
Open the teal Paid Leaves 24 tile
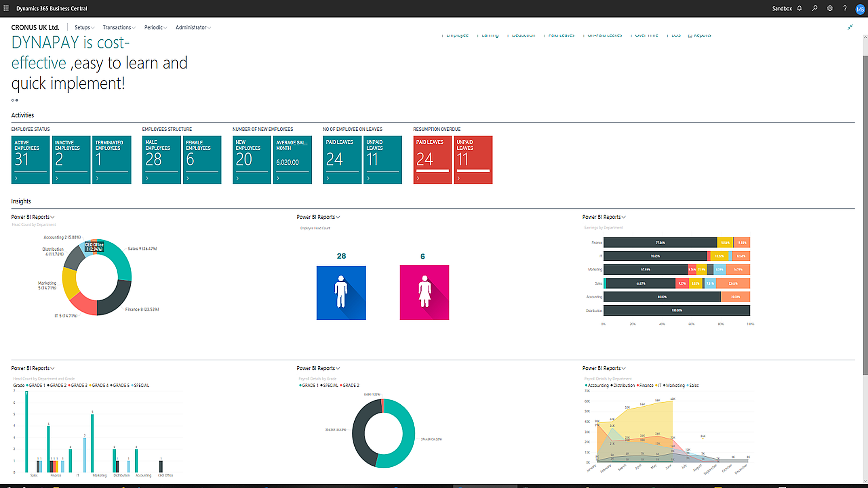342,160
